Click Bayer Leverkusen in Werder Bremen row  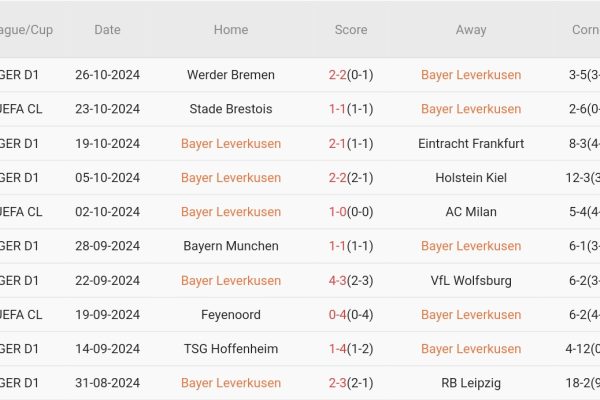pos(471,75)
